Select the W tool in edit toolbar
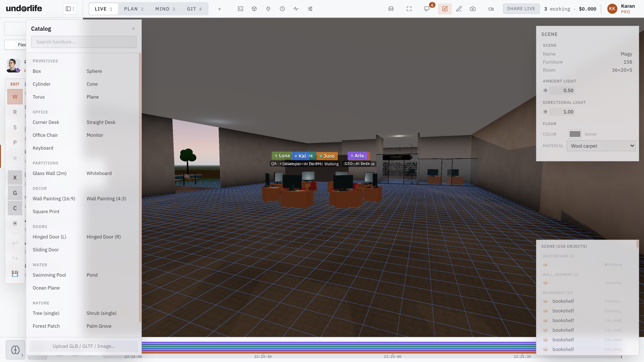This screenshot has width=644, height=362. (15, 97)
